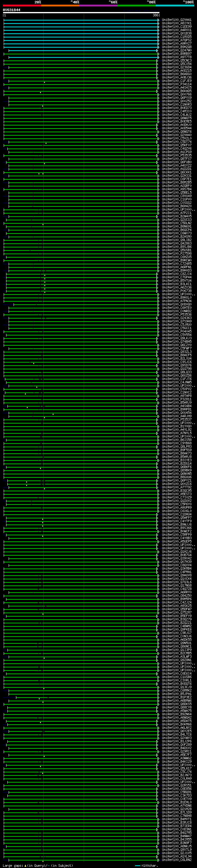Select the UniRef100_A4RVX1 label
This screenshot has width=197, height=868.
176,30
